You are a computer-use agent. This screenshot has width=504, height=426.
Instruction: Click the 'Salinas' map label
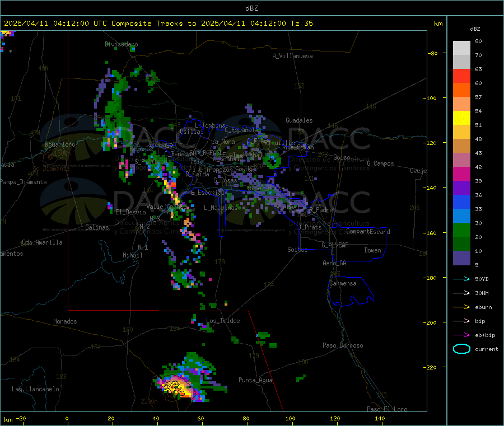(x=97, y=227)
